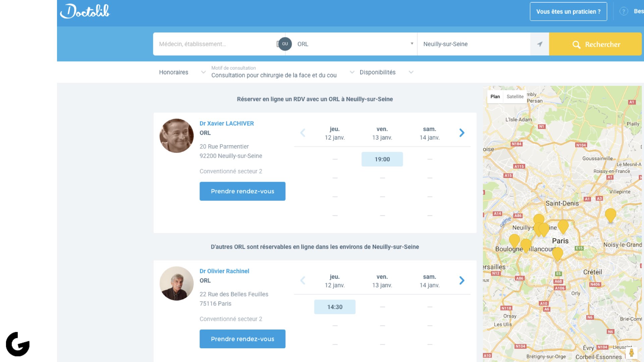Select the 19:00 slot on Friday

click(382, 159)
